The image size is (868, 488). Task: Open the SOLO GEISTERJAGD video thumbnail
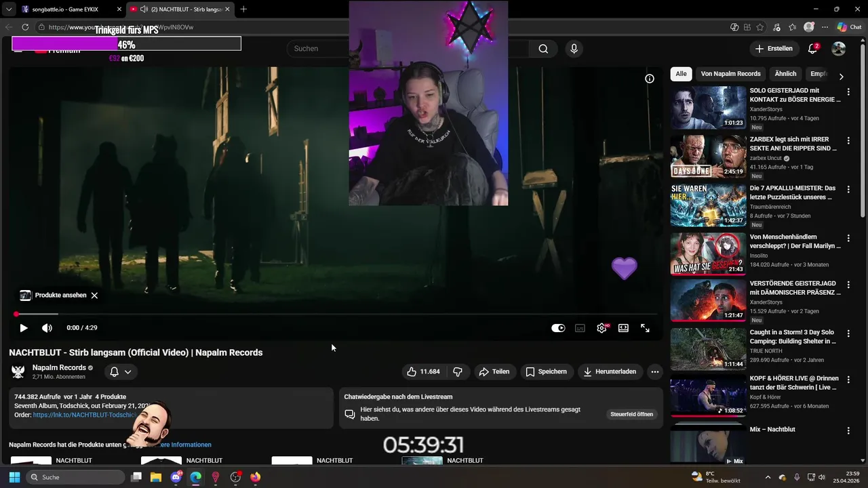(x=708, y=108)
